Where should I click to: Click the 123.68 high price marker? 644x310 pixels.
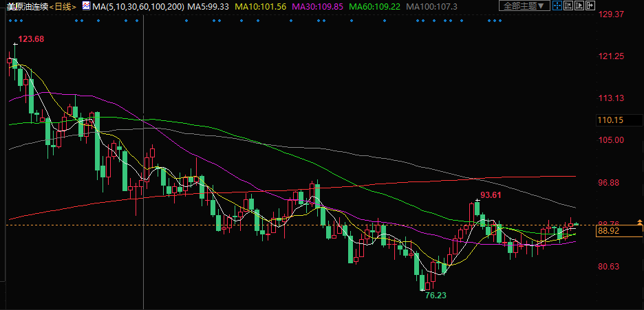pos(31,39)
